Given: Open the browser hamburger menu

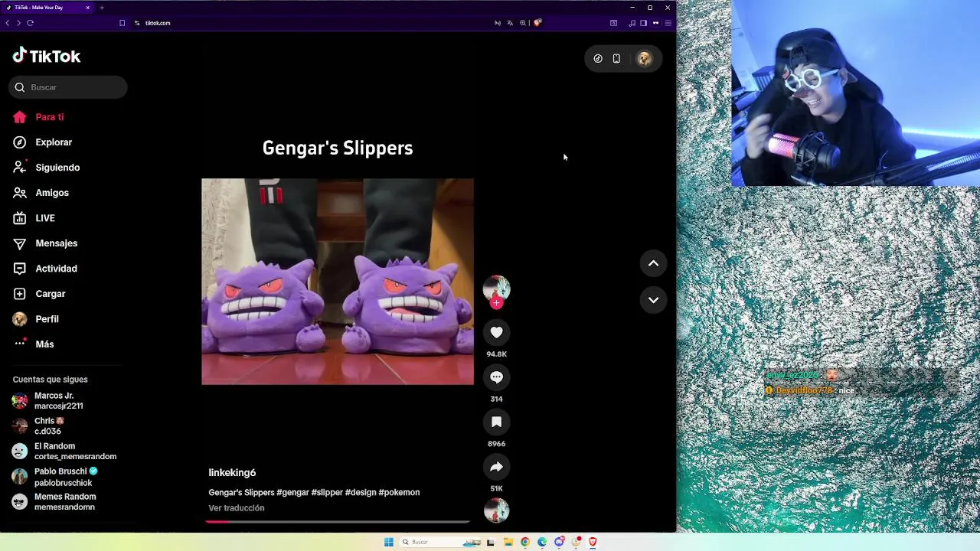Looking at the screenshot, I should click(668, 23).
